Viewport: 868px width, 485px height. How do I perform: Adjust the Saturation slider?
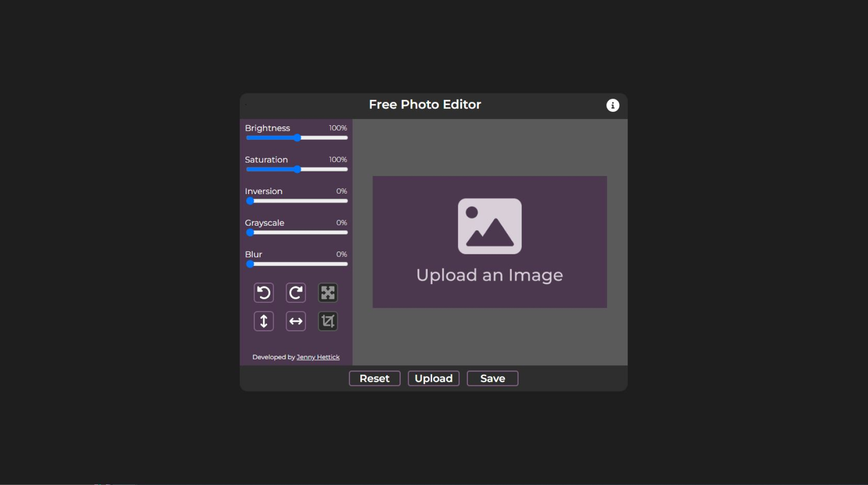[297, 169]
